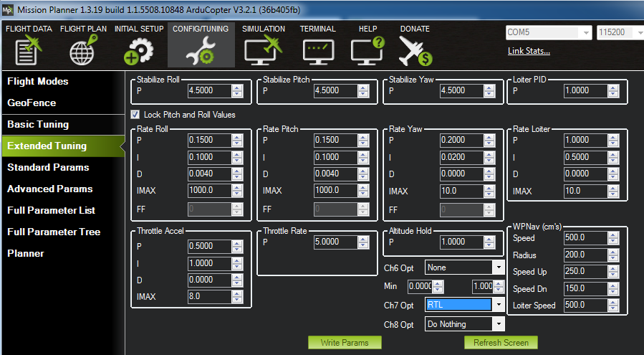Click Rate Roll D value field
The image size is (644, 355).
coord(209,174)
